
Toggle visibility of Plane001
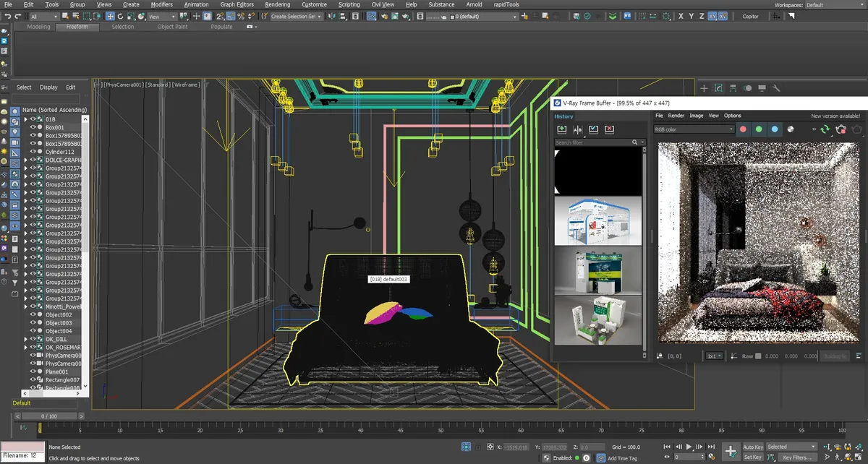33,371
